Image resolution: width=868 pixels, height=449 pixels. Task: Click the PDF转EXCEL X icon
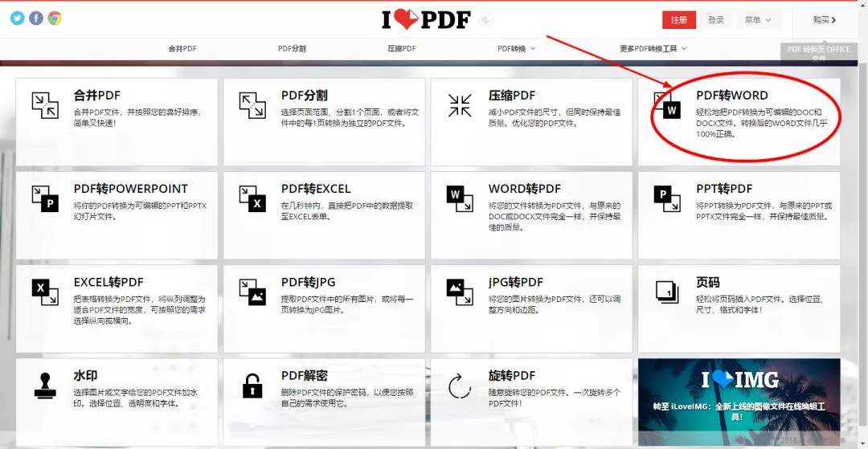pyautogui.click(x=252, y=199)
